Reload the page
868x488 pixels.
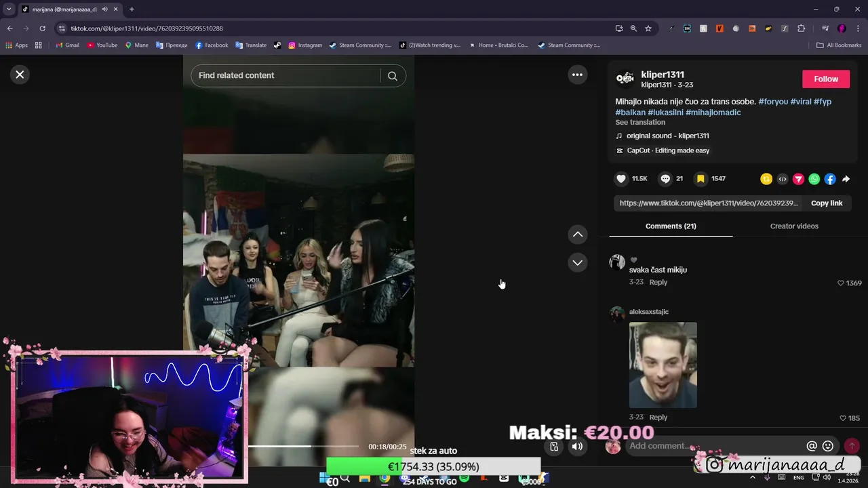click(42, 28)
